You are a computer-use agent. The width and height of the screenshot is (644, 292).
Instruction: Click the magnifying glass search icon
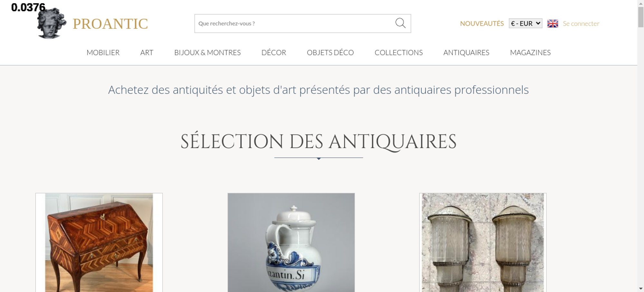click(400, 23)
